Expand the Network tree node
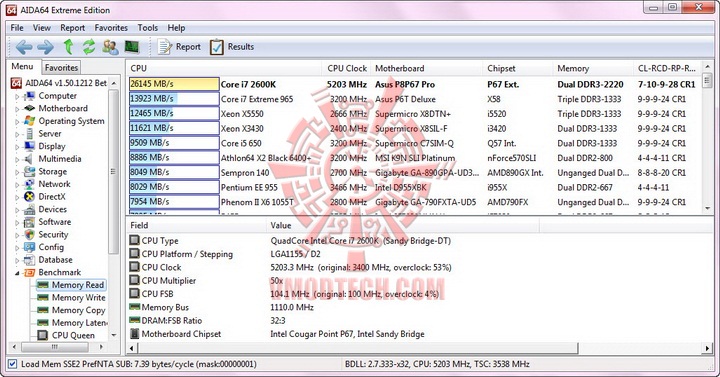The image size is (720, 377). 17,185
